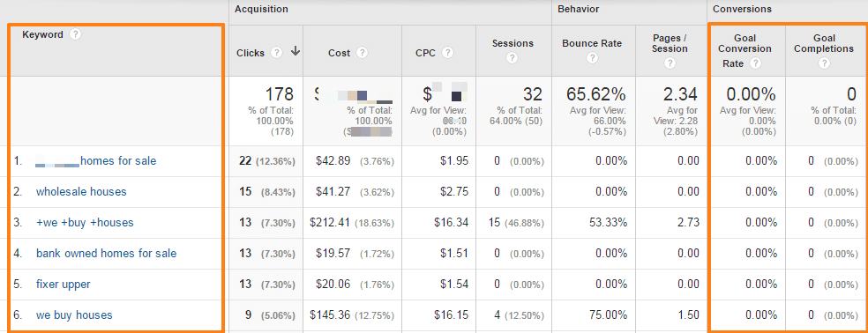Sort by the Keyword column header
This screenshot has height=333, width=868.
click(x=42, y=34)
